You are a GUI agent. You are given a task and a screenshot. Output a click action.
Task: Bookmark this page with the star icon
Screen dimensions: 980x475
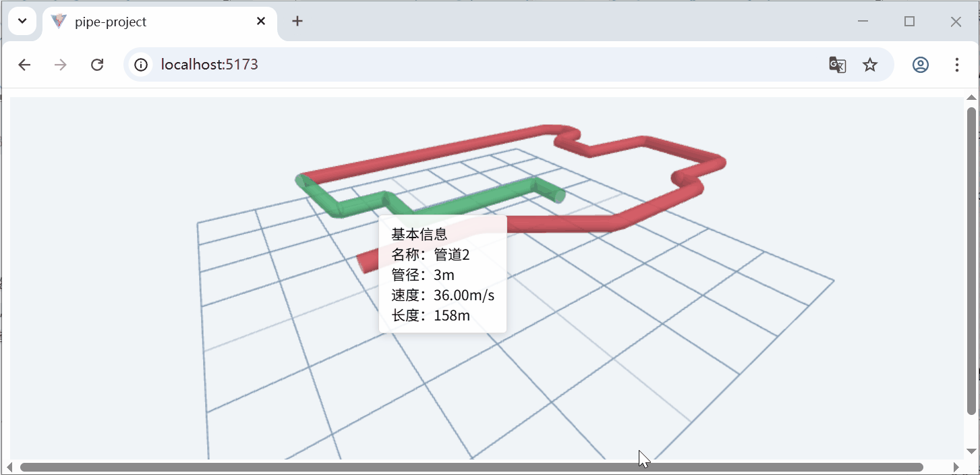click(x=870, y=65)
